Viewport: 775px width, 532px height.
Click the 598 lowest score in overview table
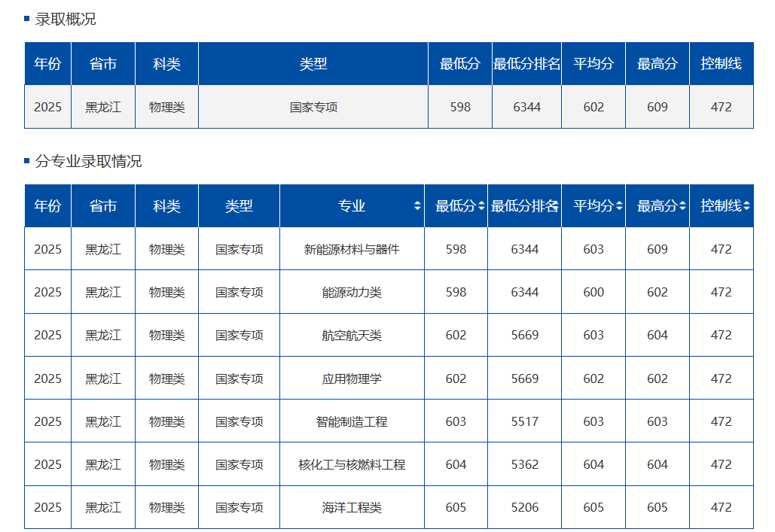click(460, 107)
